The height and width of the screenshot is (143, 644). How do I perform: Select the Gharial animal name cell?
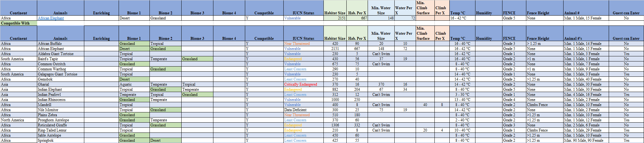(x=44, y=84)
